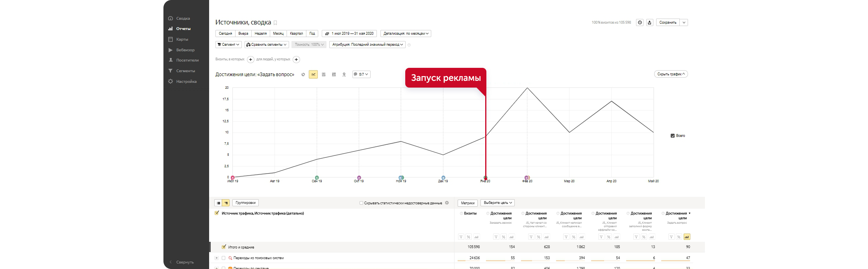This screenshot has width=868, height=269.
Task: Switch the chart to map view
Action: pos(344,75)
